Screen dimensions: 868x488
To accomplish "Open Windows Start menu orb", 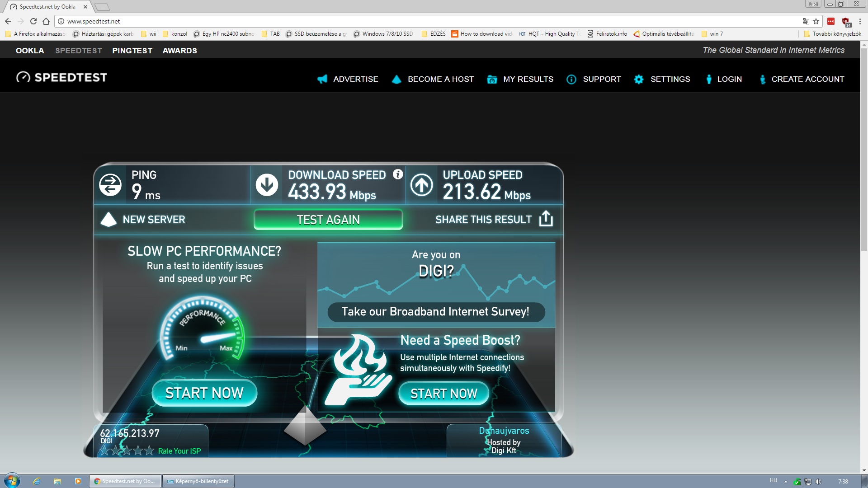I will 12,481.
